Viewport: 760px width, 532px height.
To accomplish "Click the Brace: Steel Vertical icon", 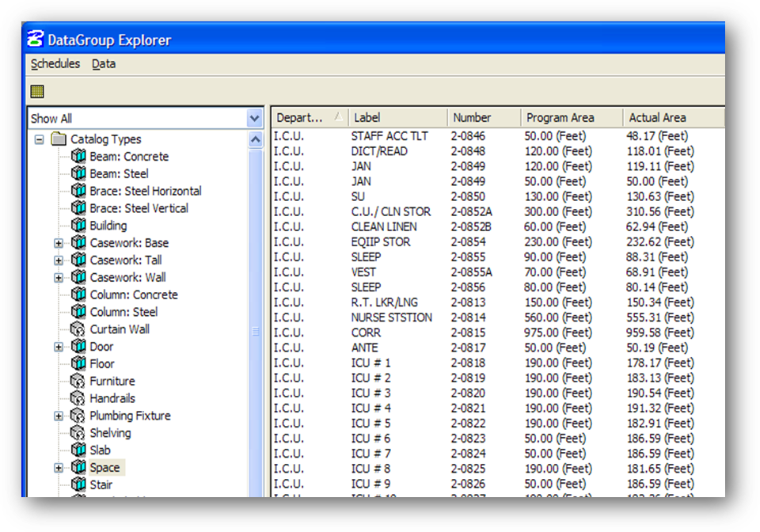I will [x=78, y=208].
